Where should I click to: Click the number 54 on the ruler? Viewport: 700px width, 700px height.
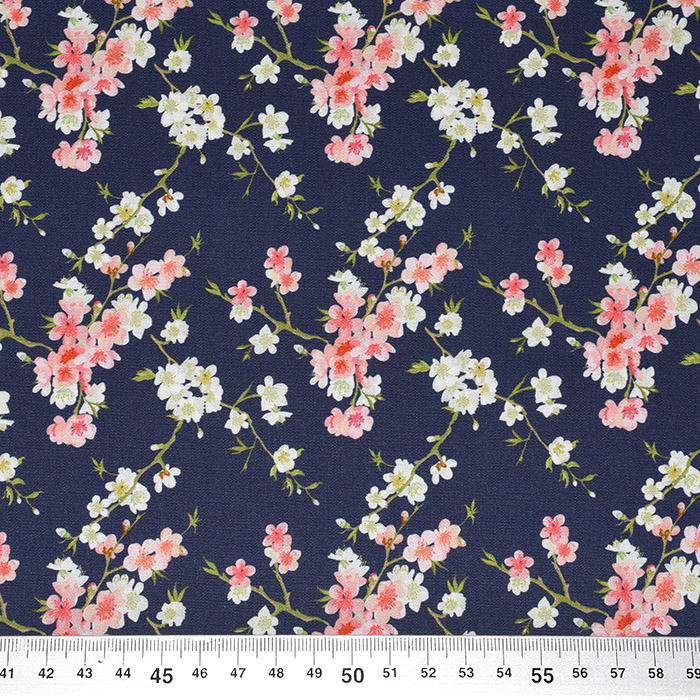[504, 675]
